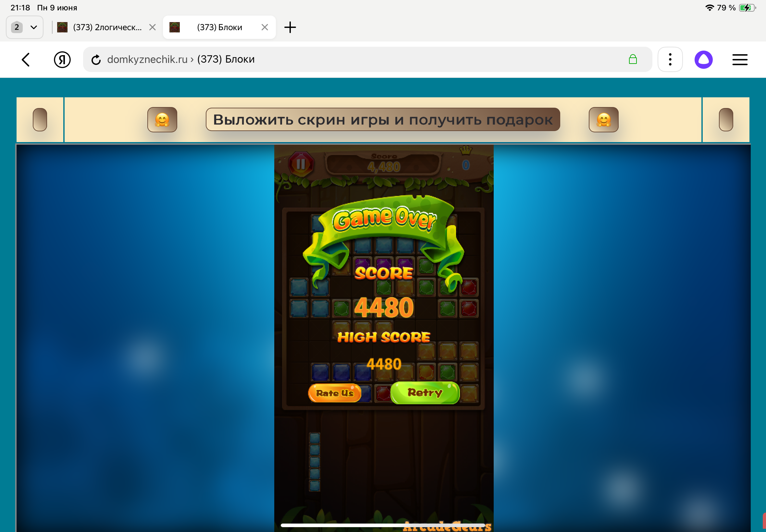This screenshot has width=766, height=532.
Task: Select the vertical five-block piece
Action: pyautogui.click(x=315, y=462)
